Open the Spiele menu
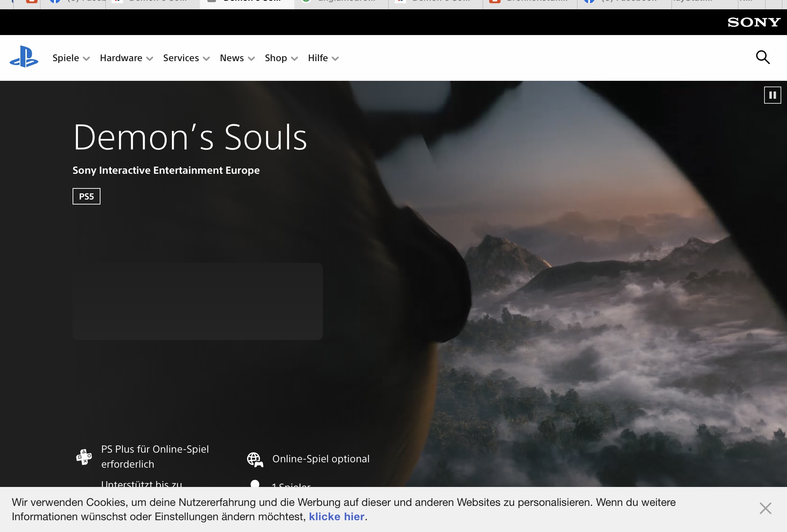787x532 pixels. point(71,58)
